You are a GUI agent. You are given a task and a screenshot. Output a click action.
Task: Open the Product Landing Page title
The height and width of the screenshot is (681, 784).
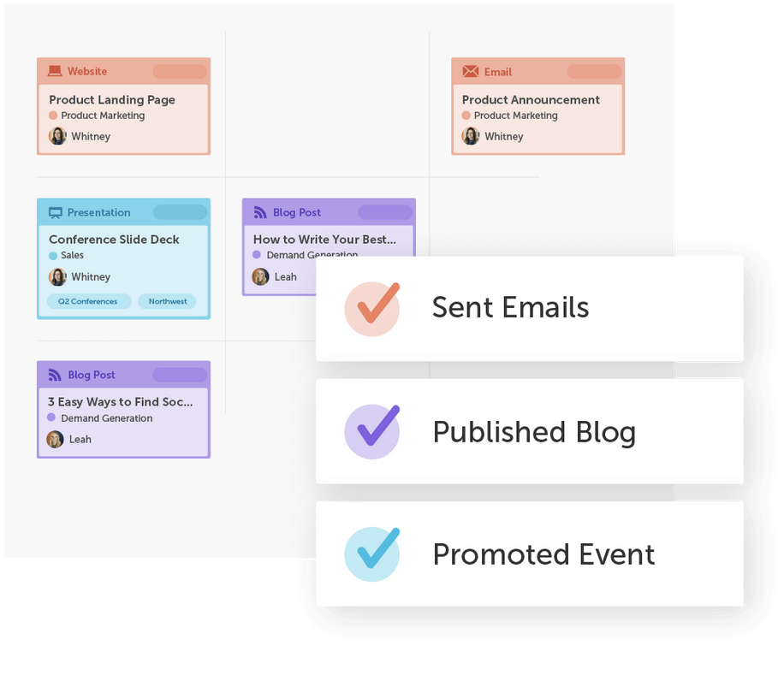pyautogui.click(x=112, y=100)
